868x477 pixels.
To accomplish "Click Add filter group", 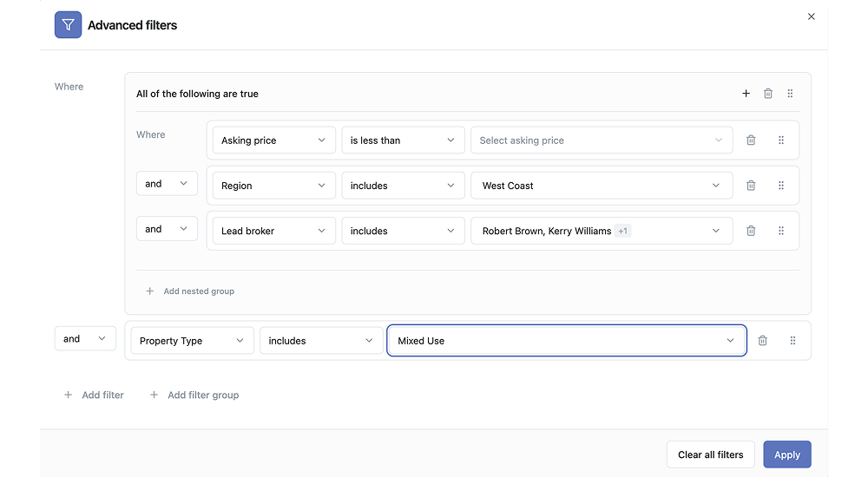I will pyautogui.click(x=194, y=395).
